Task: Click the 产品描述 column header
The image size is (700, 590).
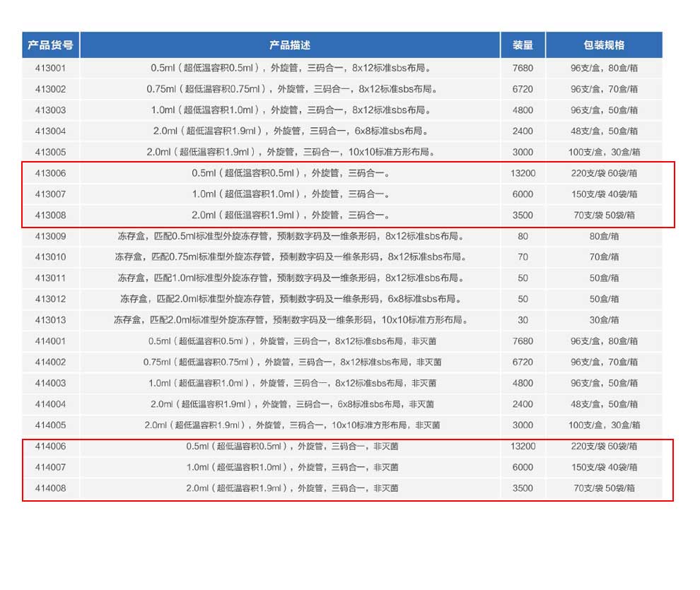Action: (x=290, y=45)
